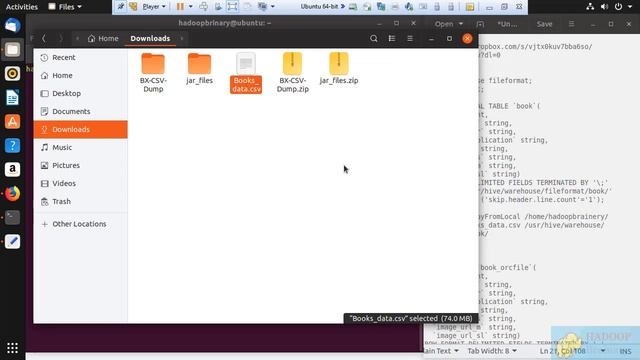Open Ubuntu Software from the dock

[12, 122]
